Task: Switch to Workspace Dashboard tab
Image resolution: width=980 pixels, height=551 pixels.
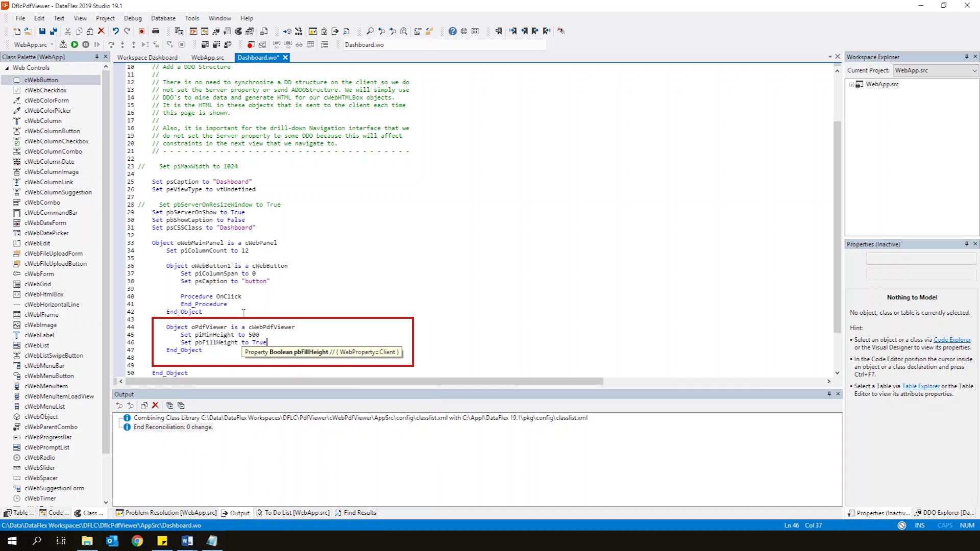Action: [x=148, y=58]
